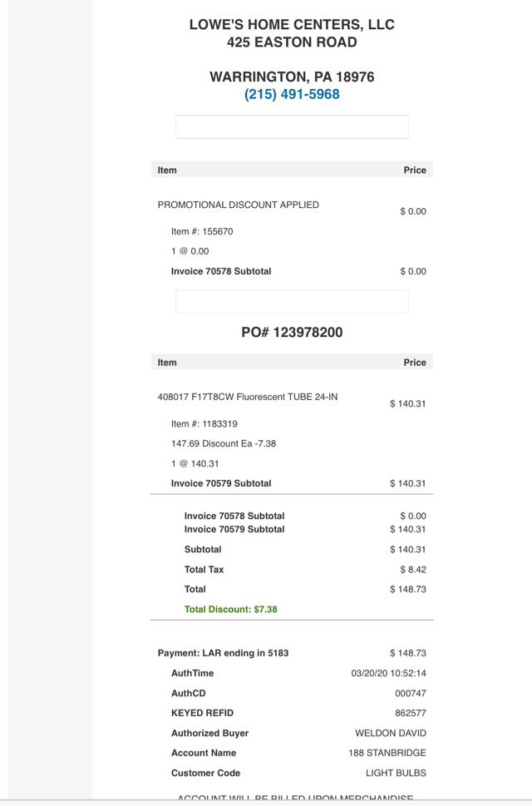This screenshot has height=806, width=532.
Task: Click Item # 1183319
Action: (x=204, y=424)
